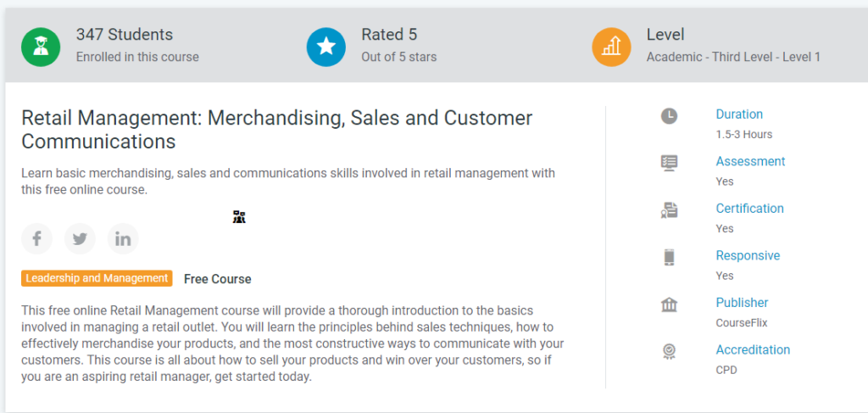Click the bank building Publisher icon
Image resolution: width=868 pixels, height=413 pixels.
(670, 304)
